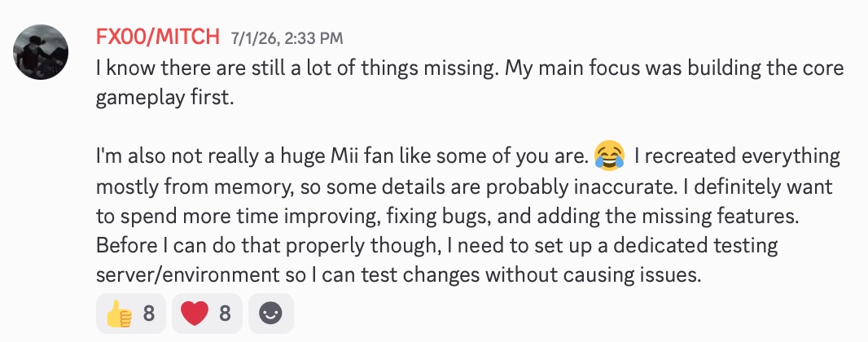868x342 pixels.
Task: Click the line starting 'I'm also not really'
Action: coord(467,156)
